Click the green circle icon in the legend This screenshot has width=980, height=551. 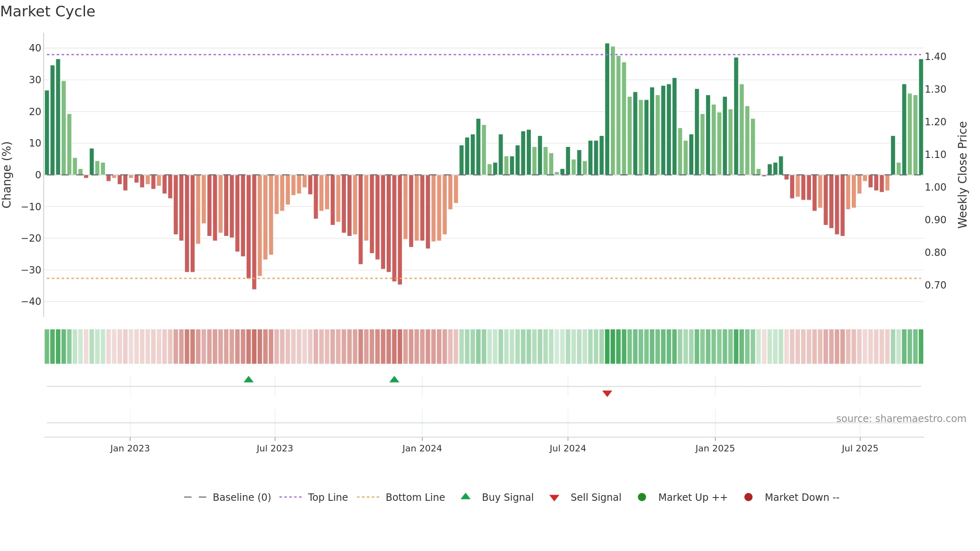642,497
